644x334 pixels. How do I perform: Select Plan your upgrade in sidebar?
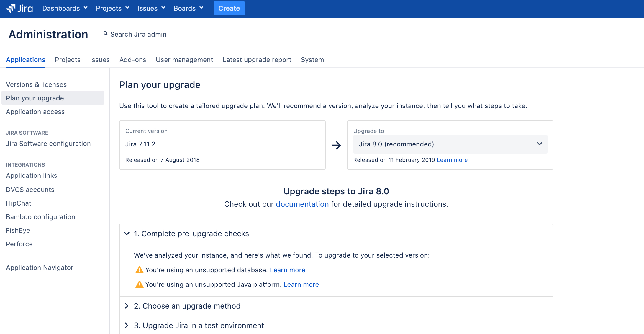[x=53, y=98]
